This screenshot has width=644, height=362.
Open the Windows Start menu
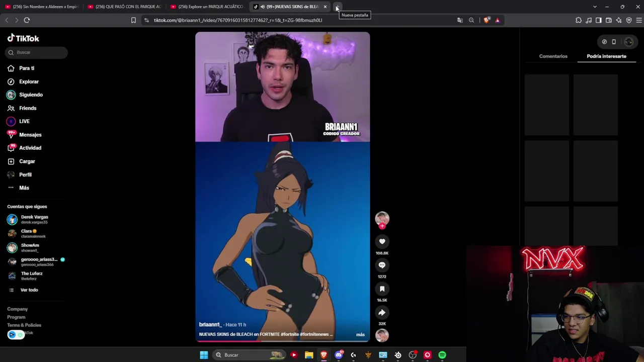(204, 355)
